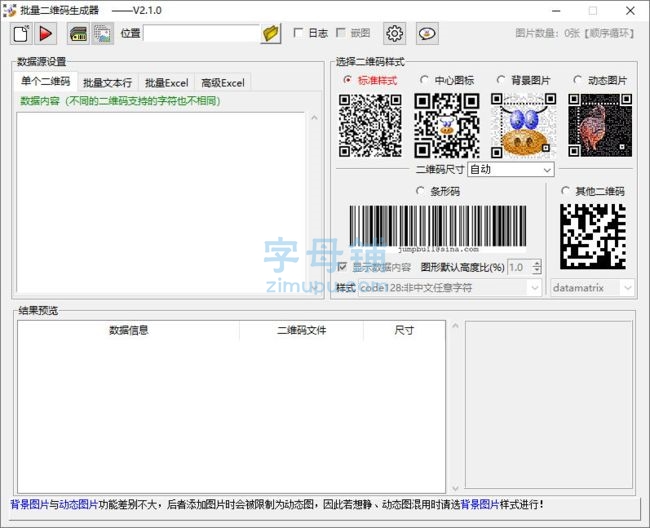This screenshot has height=528, width=650.
Task: Click the 二维码文件 column header
Action: [x=301, y=330]
